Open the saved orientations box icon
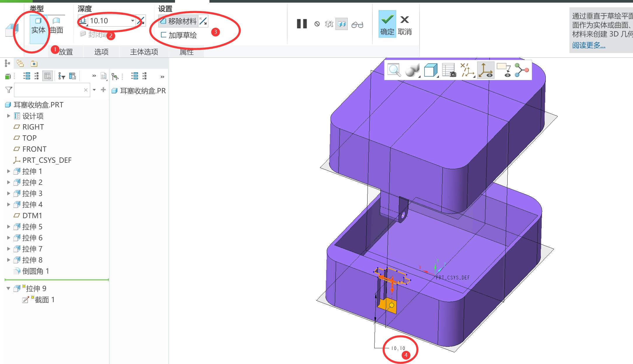Viewport: 633px width, 364px height. [x=431, y=70]
